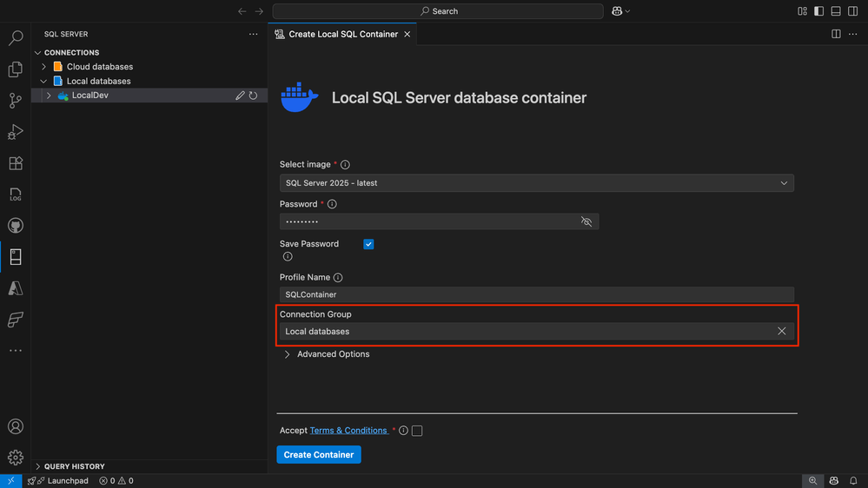
Task: Close the Create Local SQL Container tab
Action: pyautogui.click(x=407, y=35)
